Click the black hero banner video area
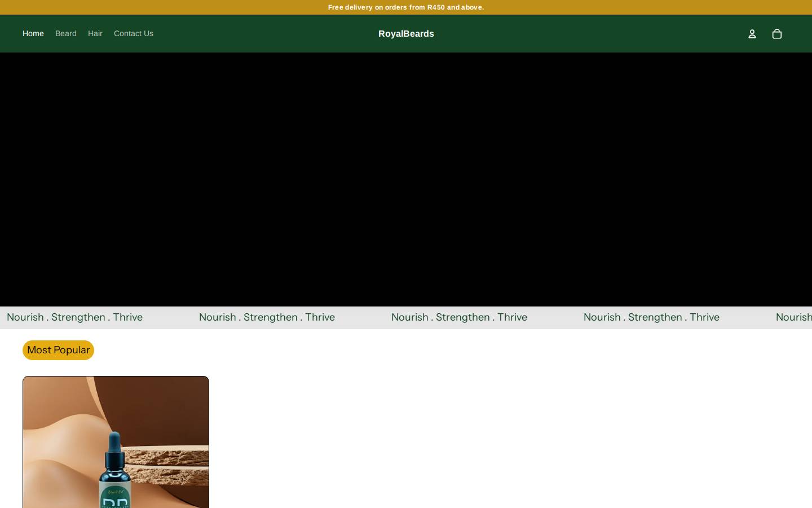Viewport: 812px width, 508px height. pos(406,179)
